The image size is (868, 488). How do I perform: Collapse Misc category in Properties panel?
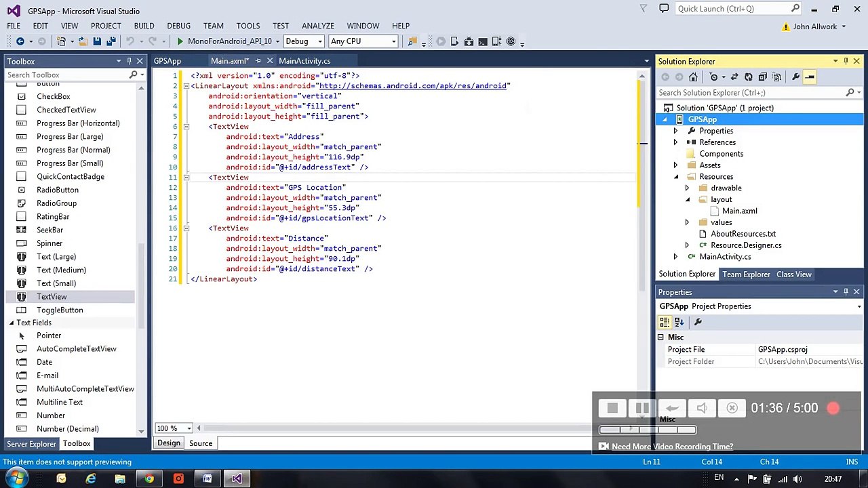click(x=660, y=337)
